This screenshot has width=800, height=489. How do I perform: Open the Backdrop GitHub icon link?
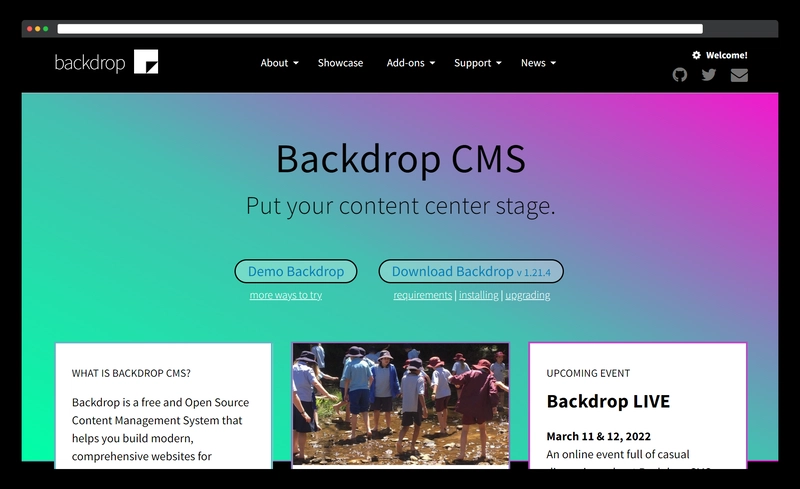click(x=680, y=75)
